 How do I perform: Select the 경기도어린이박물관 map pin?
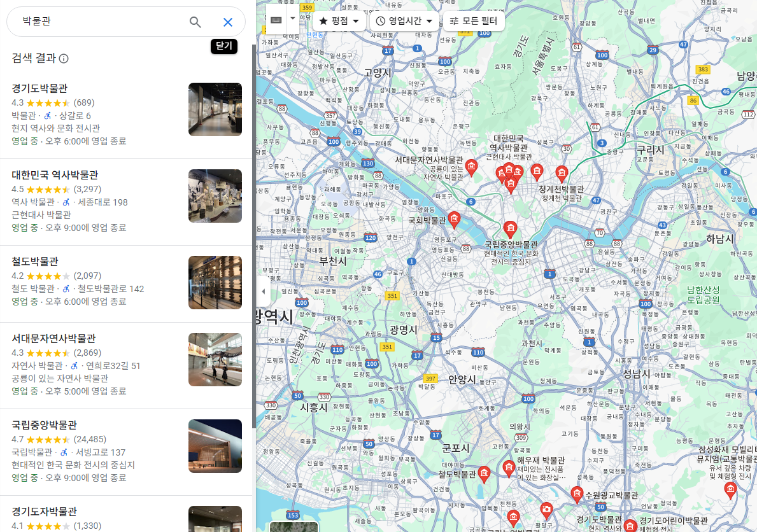(x=630, y=526)
